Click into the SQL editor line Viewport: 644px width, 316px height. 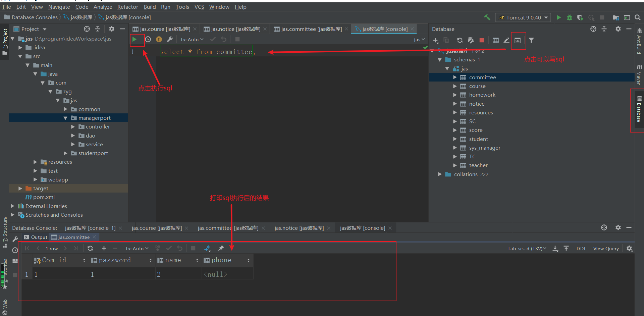tap(207, 52)
